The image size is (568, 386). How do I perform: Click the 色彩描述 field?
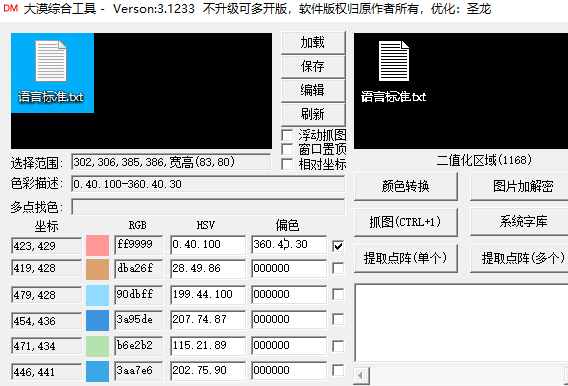tap(208, 184)
